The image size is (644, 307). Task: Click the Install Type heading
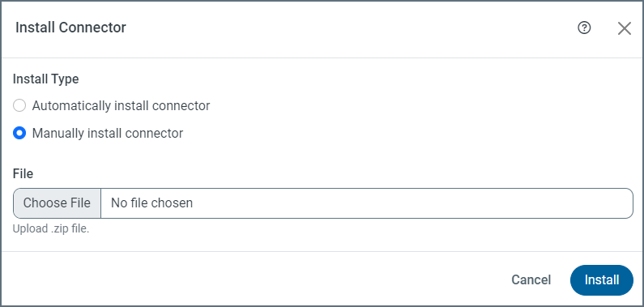45,79
